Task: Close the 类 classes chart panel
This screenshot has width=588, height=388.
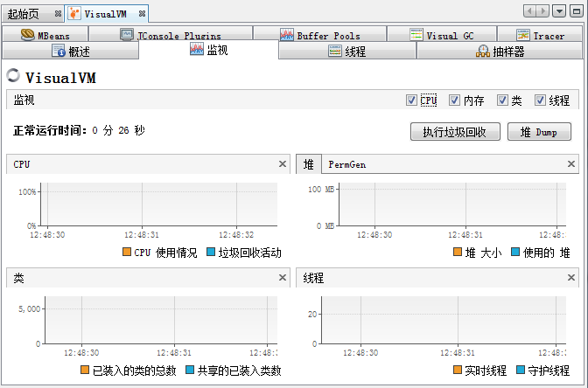Action: [x=283, y=278]
